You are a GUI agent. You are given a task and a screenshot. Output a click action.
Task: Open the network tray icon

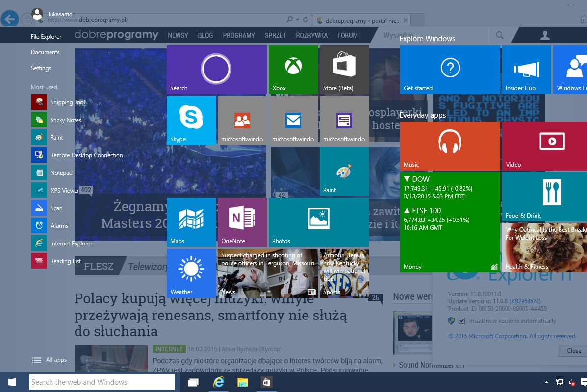[x=560, y=382]
